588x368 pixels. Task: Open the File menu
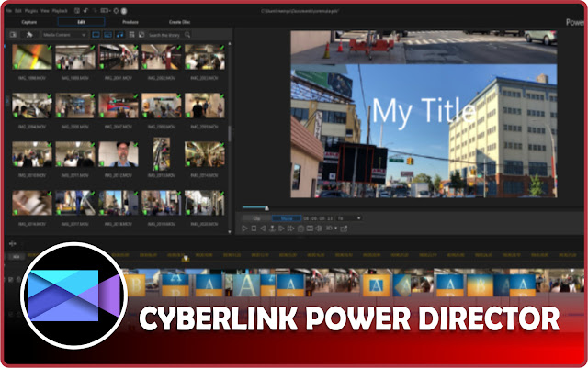(8, 11)
